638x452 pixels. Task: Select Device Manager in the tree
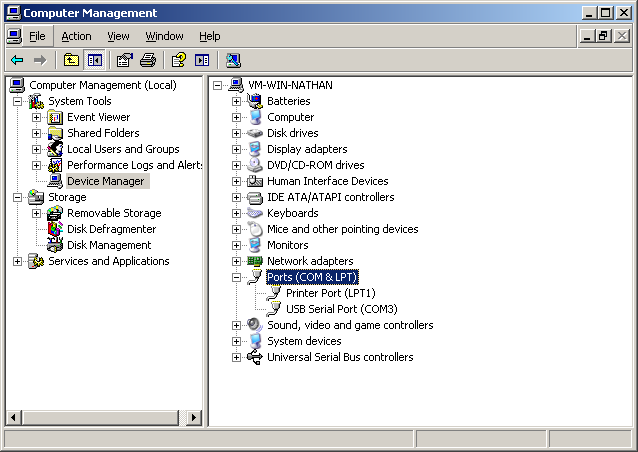click(x=106, y=181)
